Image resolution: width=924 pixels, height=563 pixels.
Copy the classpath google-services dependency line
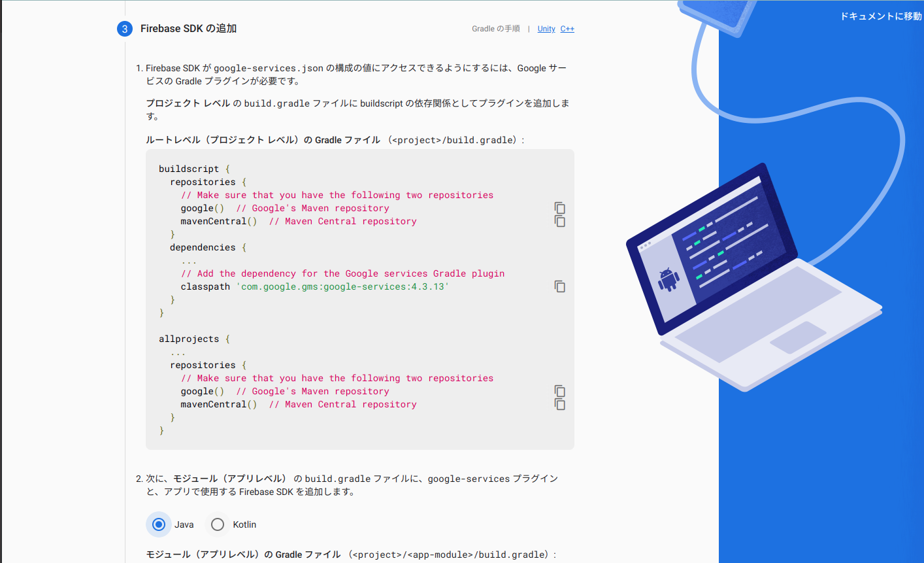point(559,286)
